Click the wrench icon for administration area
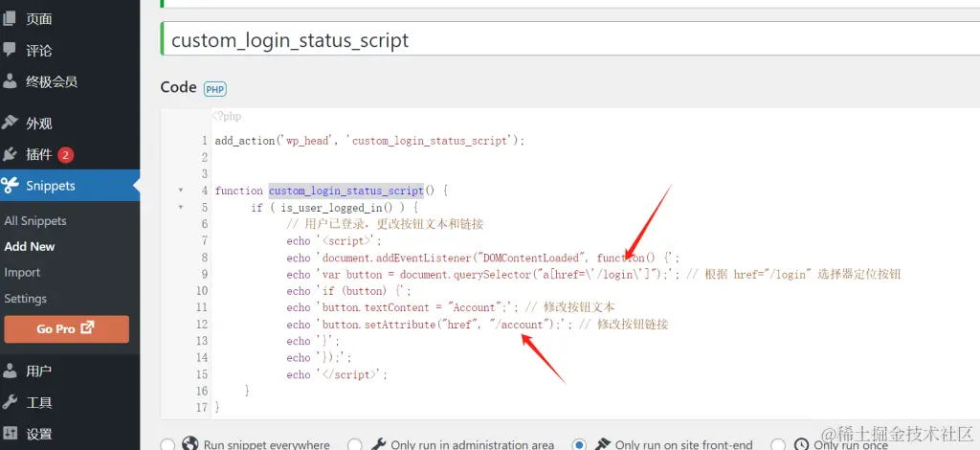 point(377,444)
